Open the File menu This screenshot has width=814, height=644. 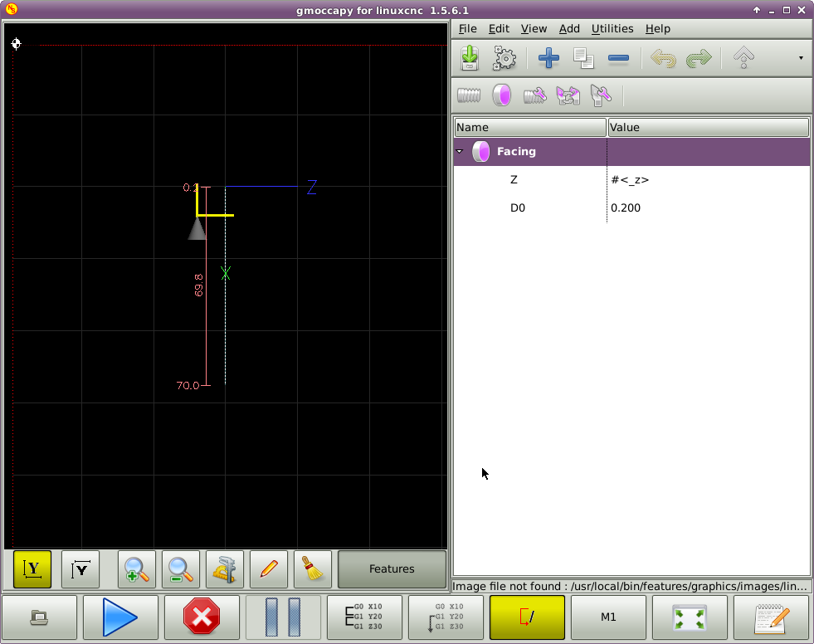tap(468, 28)
